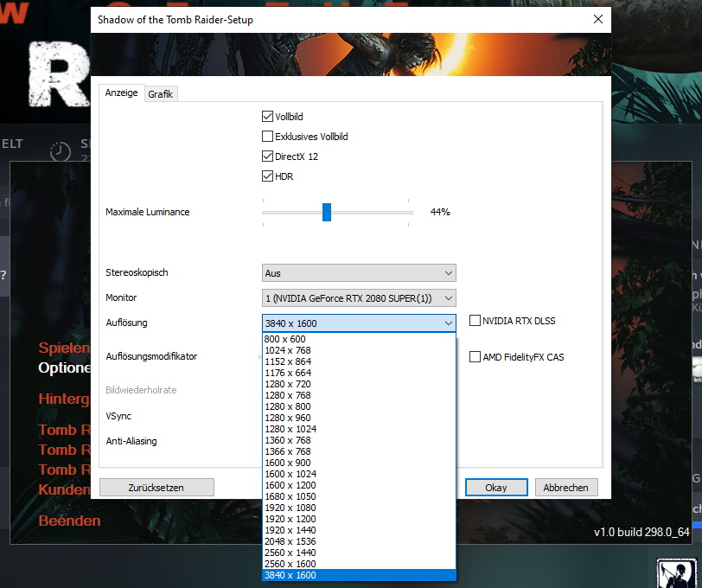Screen dimensions: 702x588
Task: Click Beenden in the launcher menu
Action: [x=69, y=521]
